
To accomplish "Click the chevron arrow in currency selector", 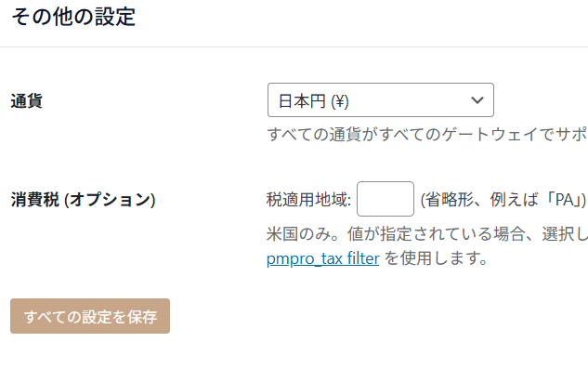I will click(477, 100).
